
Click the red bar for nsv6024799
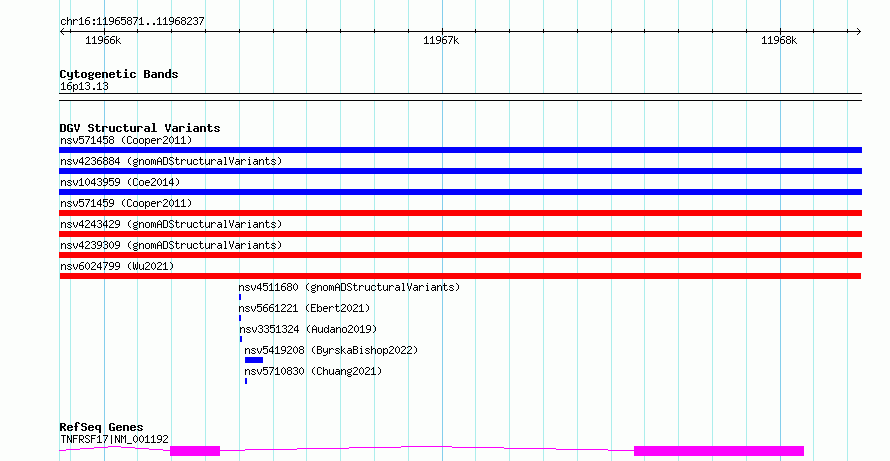pos(460,276)
